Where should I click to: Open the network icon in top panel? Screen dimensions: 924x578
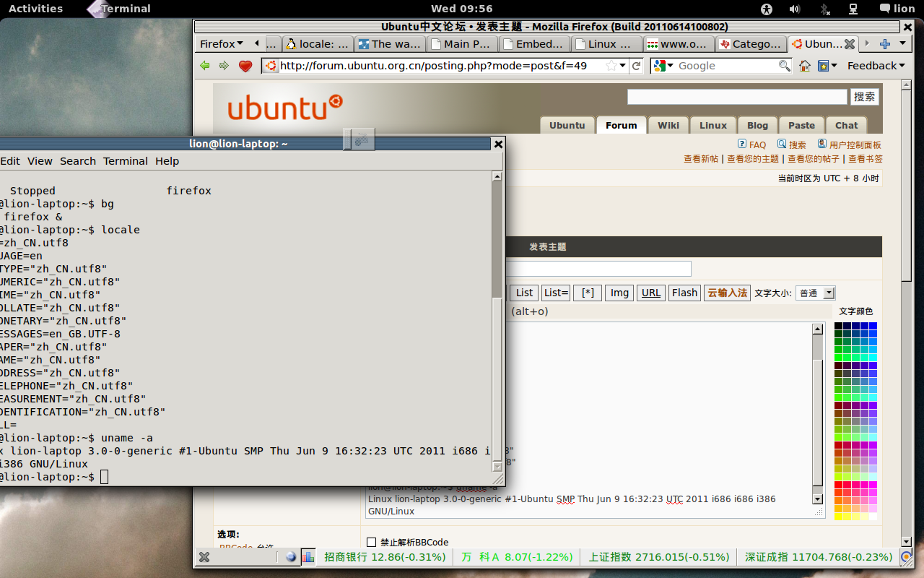pyautogui.click(x=853, y=9)
